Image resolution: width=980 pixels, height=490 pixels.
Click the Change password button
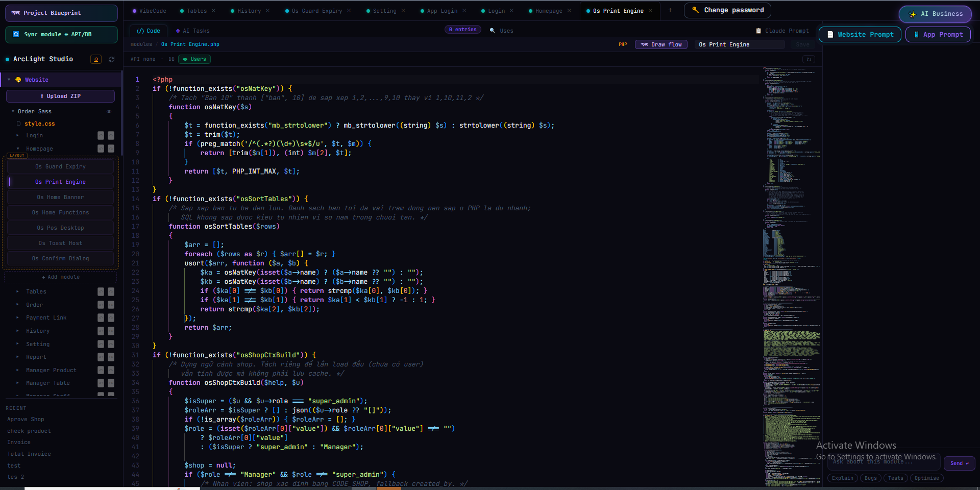pyautogui.click(x=727, y=10)
